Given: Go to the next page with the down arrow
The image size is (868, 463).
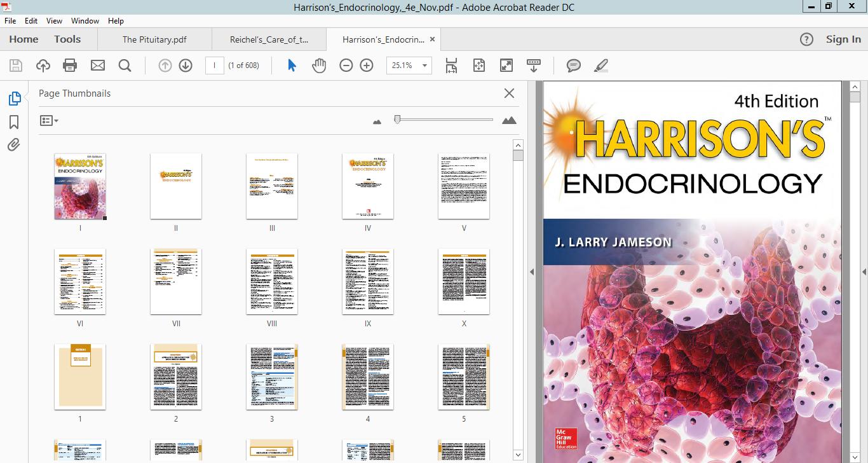Looking at the screenshot, I should 186,65.
